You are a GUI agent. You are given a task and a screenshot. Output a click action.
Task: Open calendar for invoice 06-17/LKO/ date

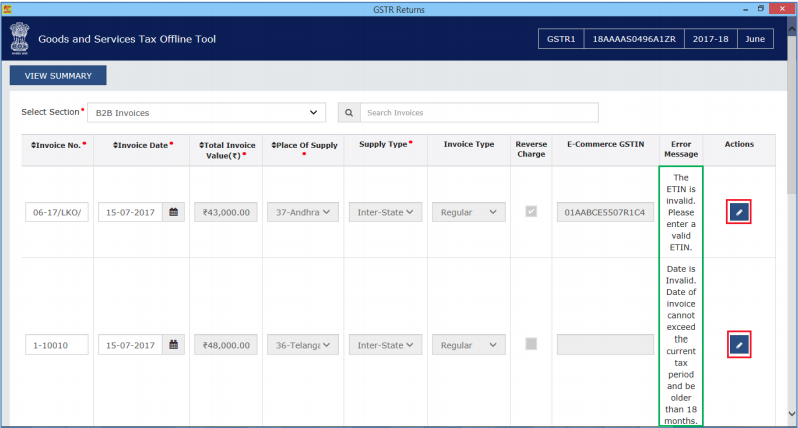point(174,212)
